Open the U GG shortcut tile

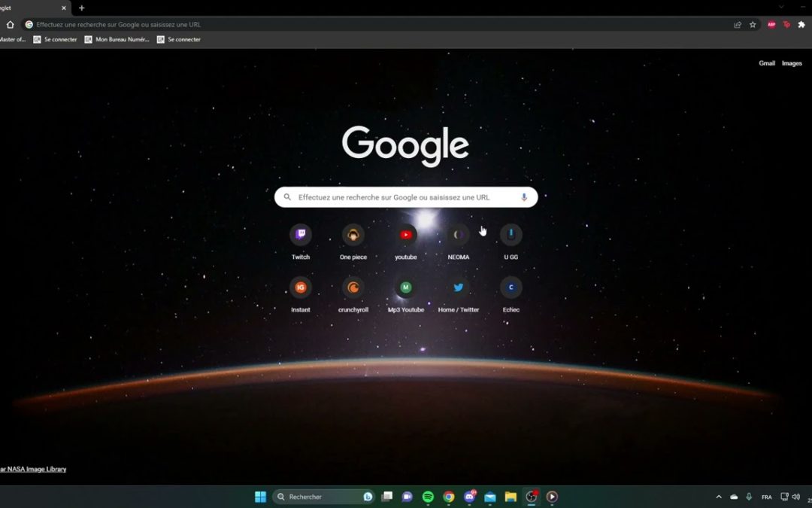(511, 242)
